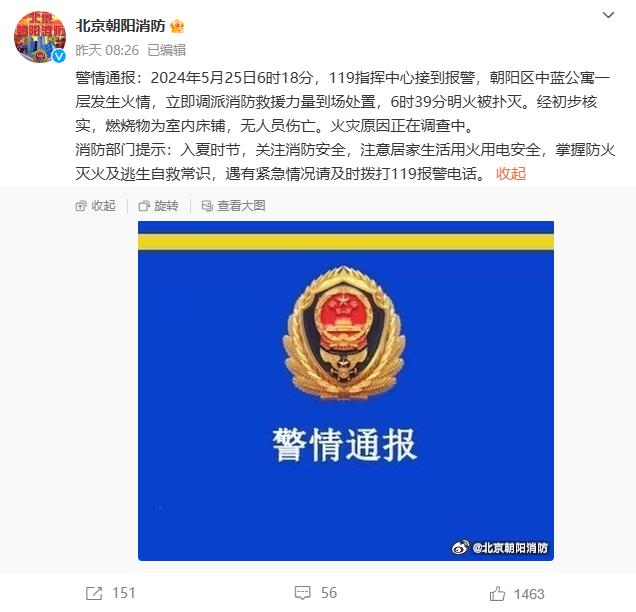Open full-size image via 查看大图

tap(241, 206)
